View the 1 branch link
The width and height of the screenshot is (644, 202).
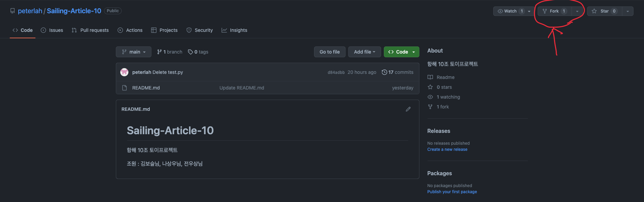170,52
